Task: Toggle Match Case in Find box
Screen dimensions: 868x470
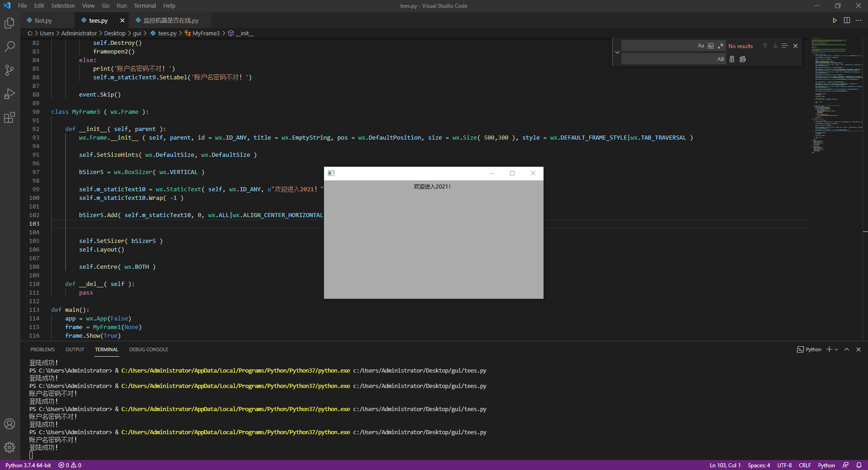Action: point(701,46)
